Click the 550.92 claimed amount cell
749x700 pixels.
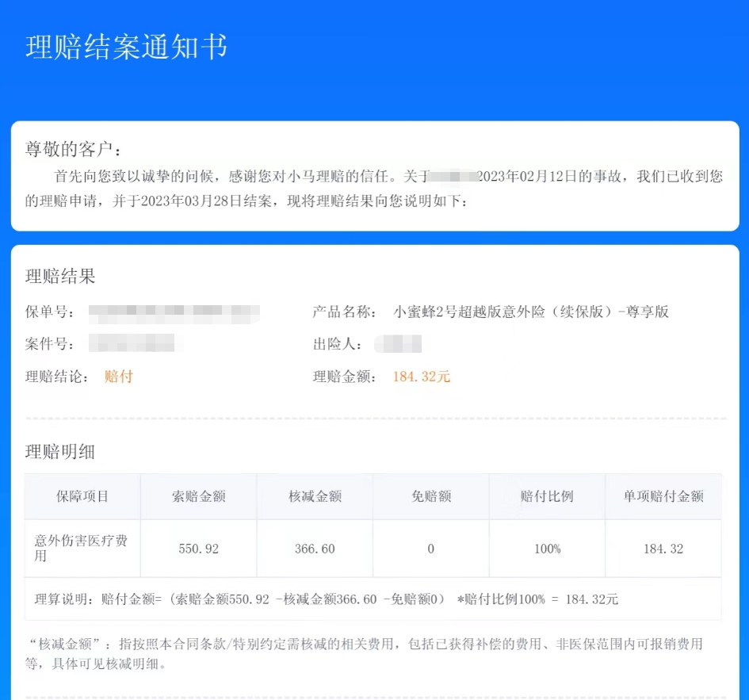[197, 548]
